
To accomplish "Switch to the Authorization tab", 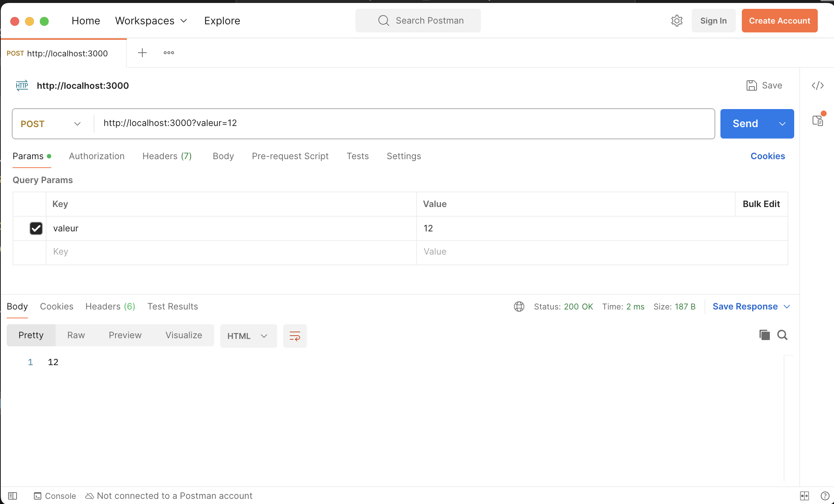I will (97, 156).
